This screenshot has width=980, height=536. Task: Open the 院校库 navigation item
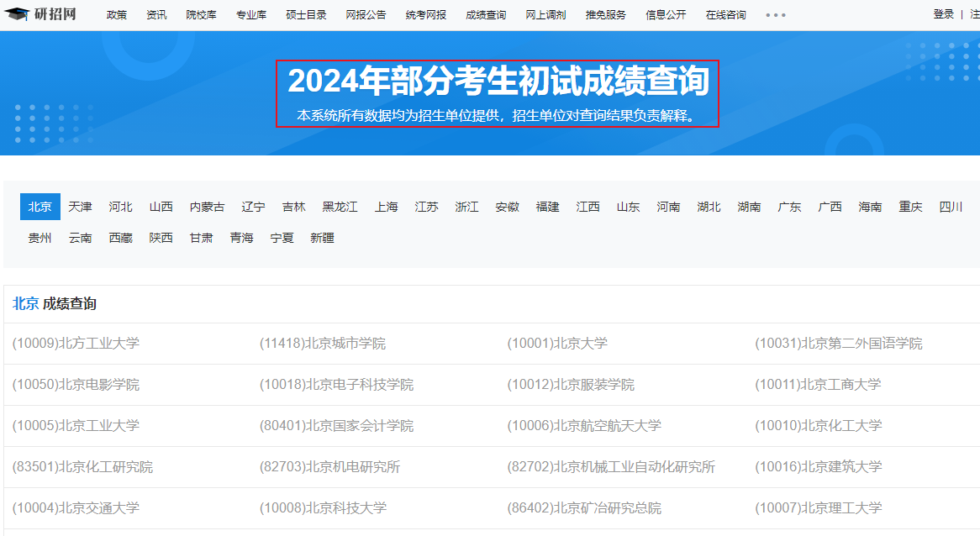coord(201,15)
